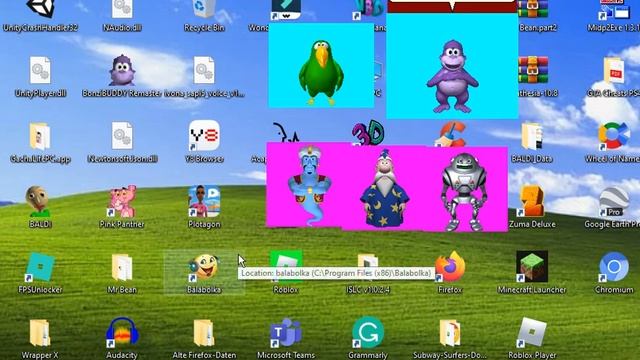
Task: Launch the Y8 Browser shortcut
Action: coord(204,135)
